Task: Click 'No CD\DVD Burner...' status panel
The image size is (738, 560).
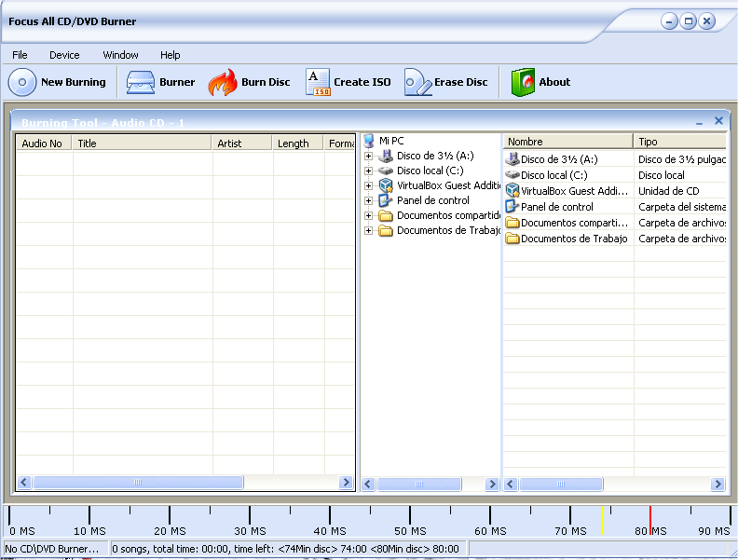Action: click(x=56, y=549)
